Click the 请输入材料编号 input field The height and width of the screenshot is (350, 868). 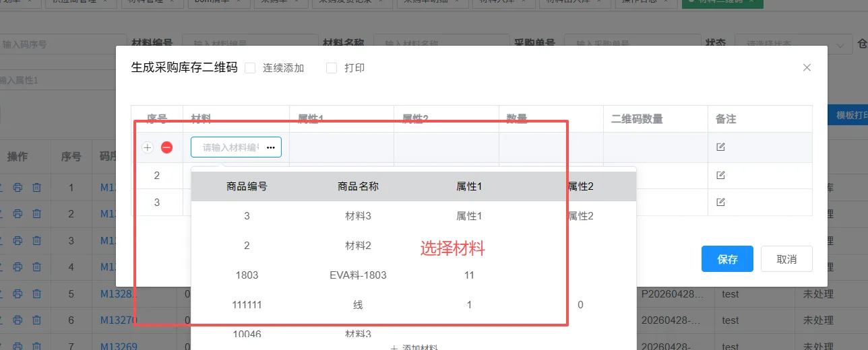[x=229, y=147]
